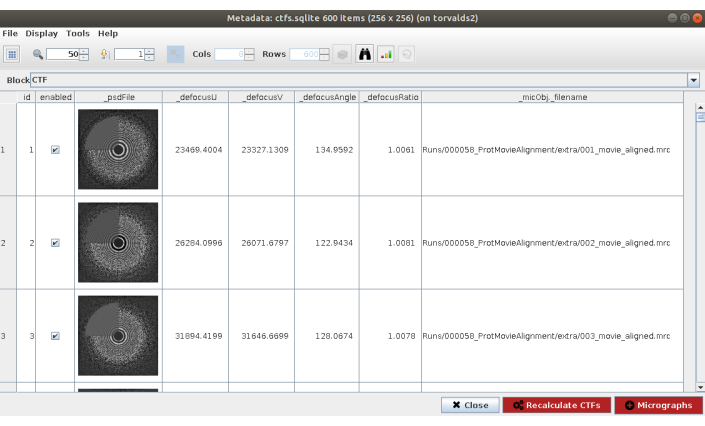The image size is (705, 426).
Task: Click the Rows input field showing 600
Action: point(305,54)
